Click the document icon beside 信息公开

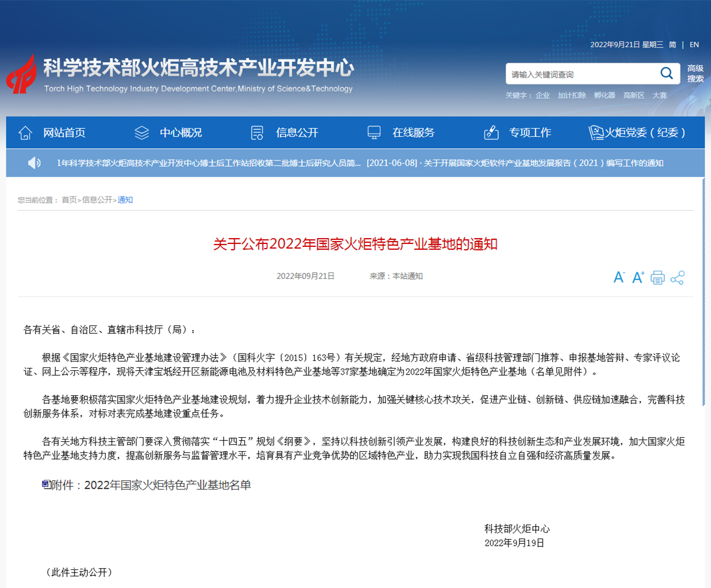pyautogui.click(x=257, y=133)
